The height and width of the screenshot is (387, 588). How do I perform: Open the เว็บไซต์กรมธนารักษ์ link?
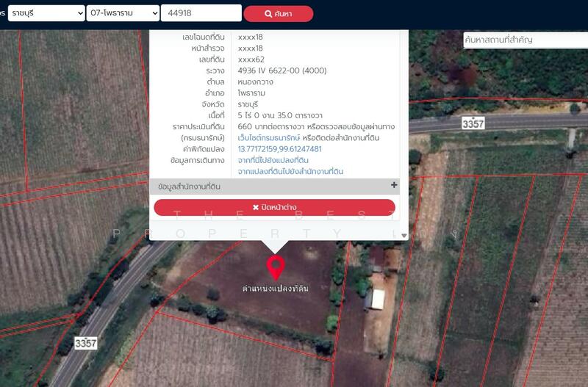(x=269, y=138)
